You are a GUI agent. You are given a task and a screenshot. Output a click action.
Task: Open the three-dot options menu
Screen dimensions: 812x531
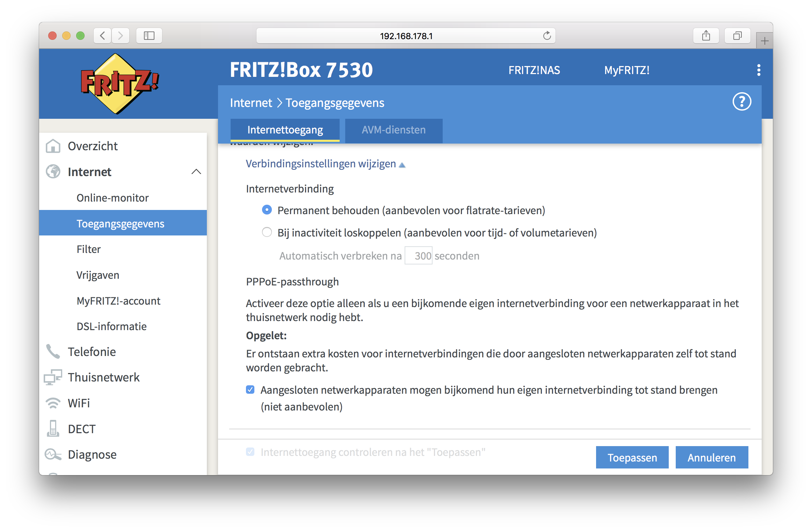758,70
